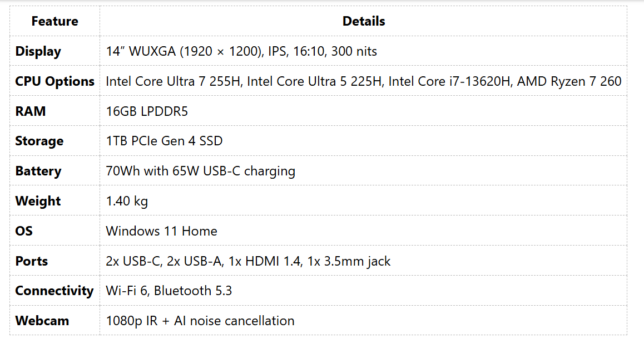
Task: Click the Feature column header
Action: pos(55,21)
